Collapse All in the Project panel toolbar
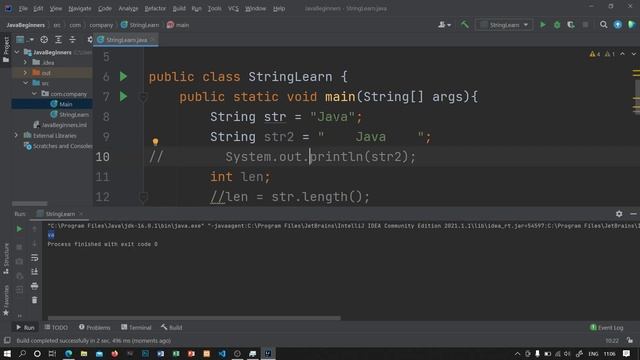The image size is (640, 360). click(72, 40)
